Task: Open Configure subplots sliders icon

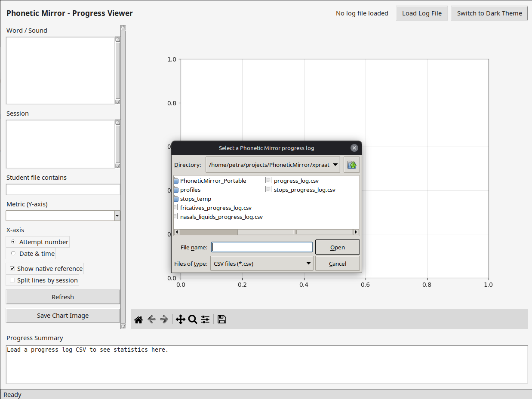Action: pos(205,319)
